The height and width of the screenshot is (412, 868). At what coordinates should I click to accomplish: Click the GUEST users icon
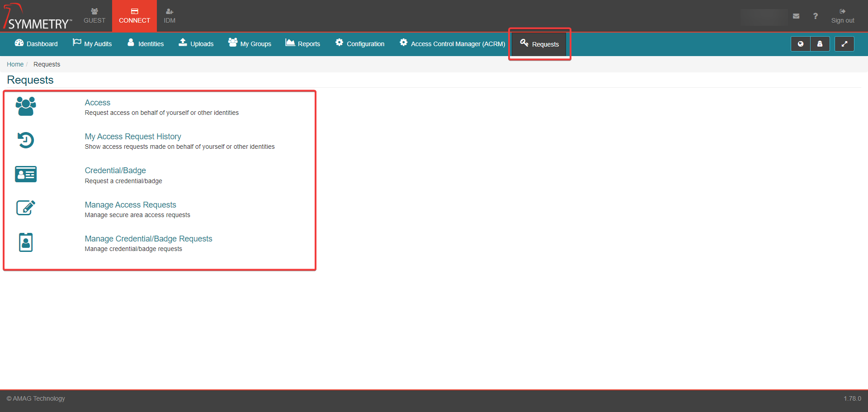(94, 11)
